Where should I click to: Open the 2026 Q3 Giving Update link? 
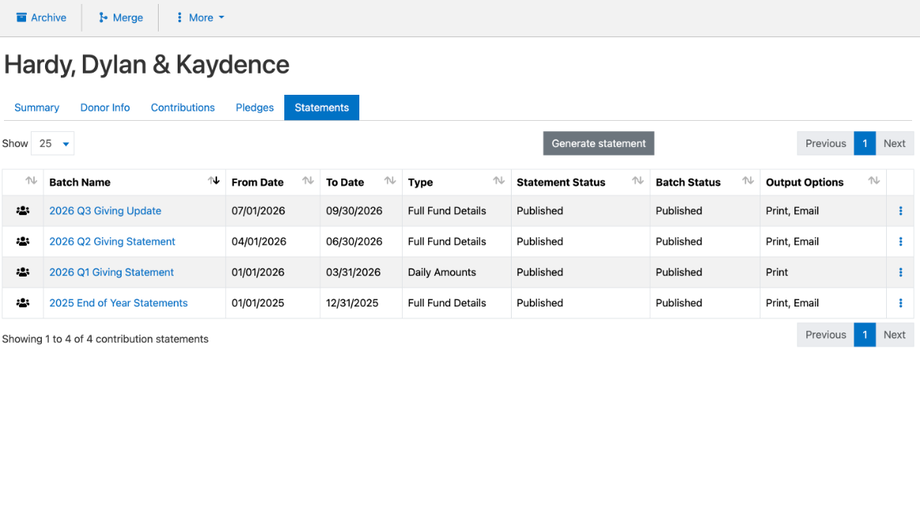pyautogui.click(x=105, y=211)
